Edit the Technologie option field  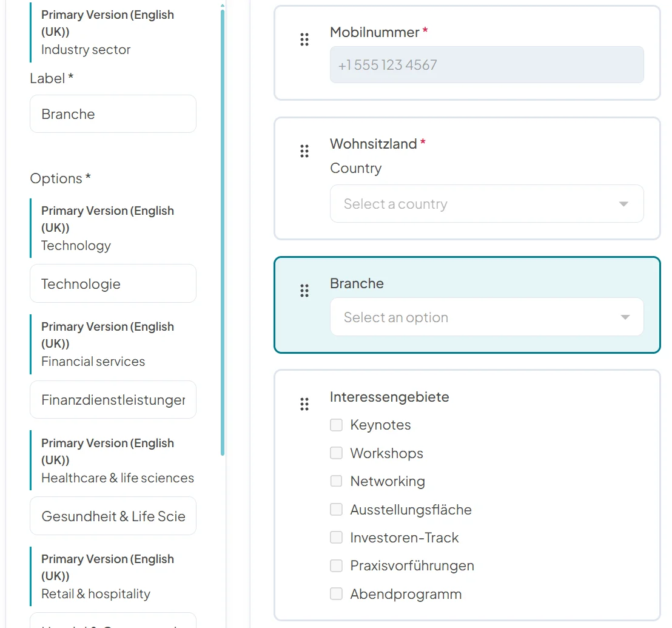point(113,283)
